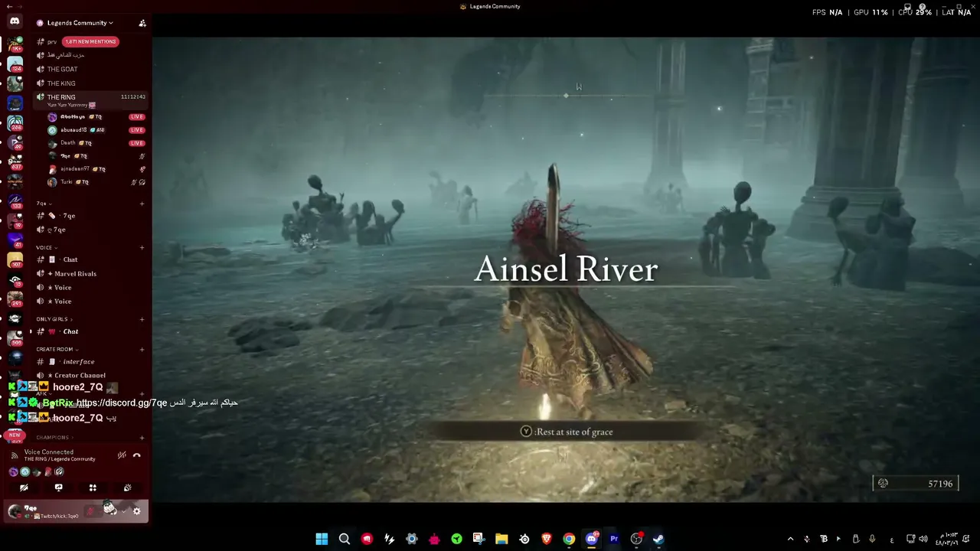Turn on camera in voice panel

pos(24,487)
